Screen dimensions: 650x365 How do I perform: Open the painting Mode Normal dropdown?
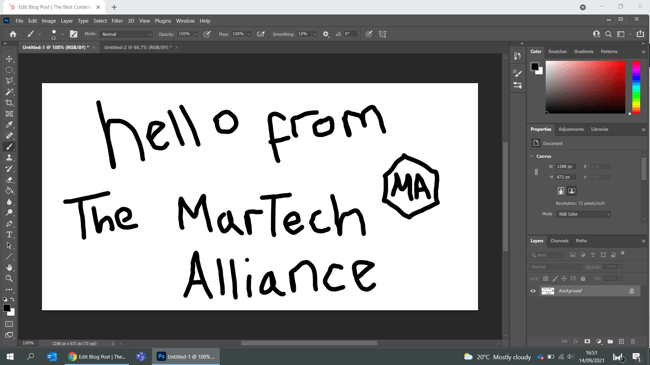tap(126, 34)
